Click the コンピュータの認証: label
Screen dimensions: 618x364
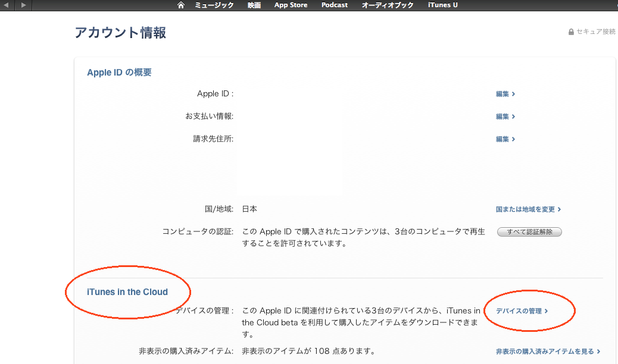(x=198, y=231)
